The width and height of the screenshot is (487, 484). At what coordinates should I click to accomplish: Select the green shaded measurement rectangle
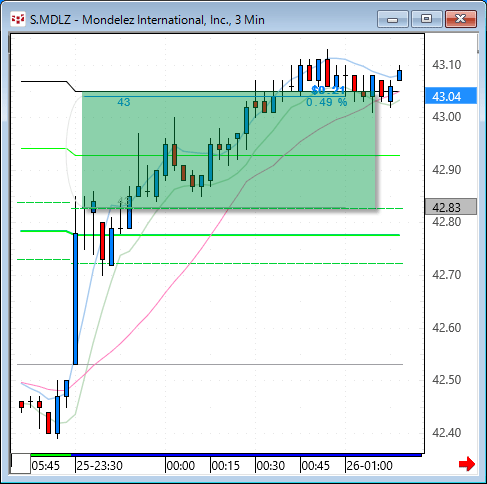tap(229, 150)
